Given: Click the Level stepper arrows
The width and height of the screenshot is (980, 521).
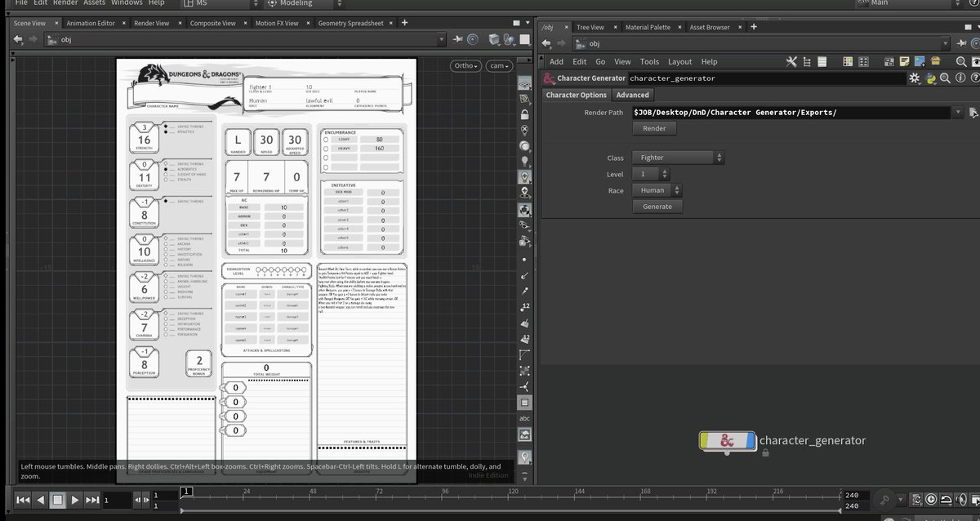Looking at the screenshot, I should click(x=663, y=174).
